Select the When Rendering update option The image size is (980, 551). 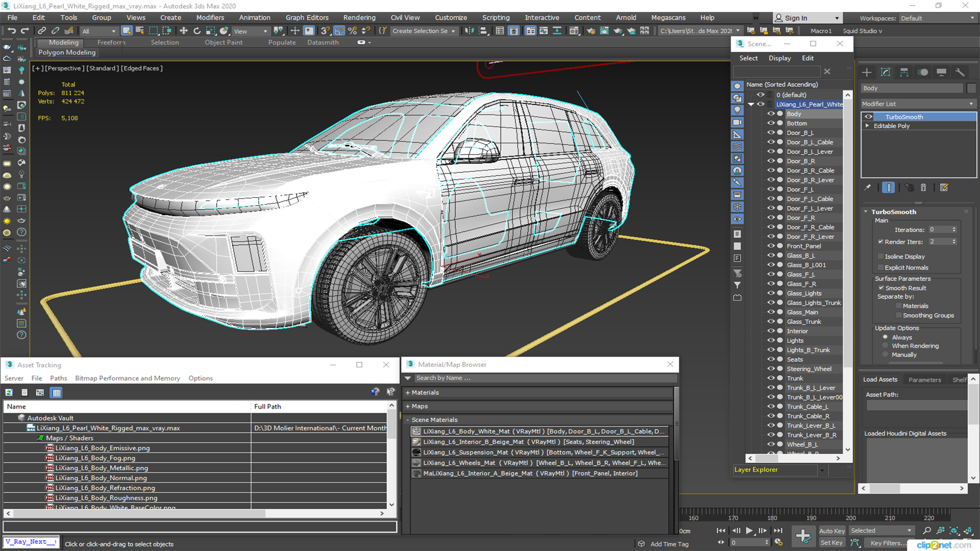(885, 346)
